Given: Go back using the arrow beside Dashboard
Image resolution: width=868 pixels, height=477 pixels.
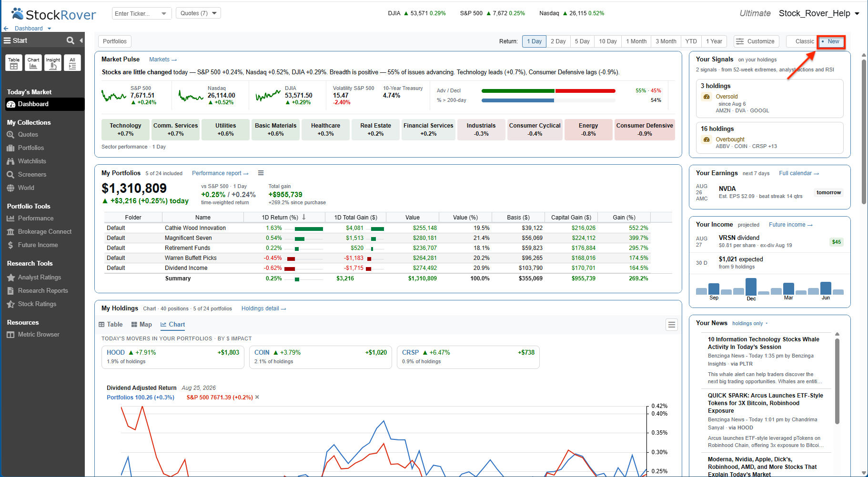Looking at the screenshot, I should tap(6, 29).
